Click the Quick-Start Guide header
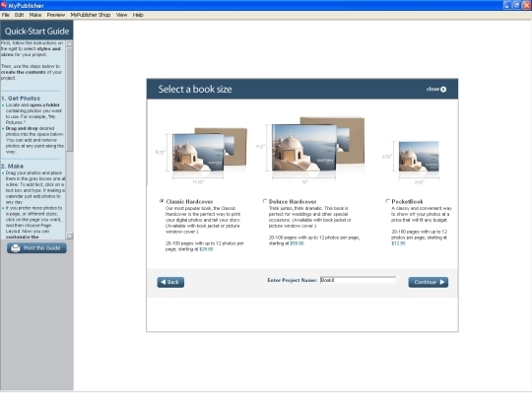Screen dimensions: 532x411 tap(36, 32)
